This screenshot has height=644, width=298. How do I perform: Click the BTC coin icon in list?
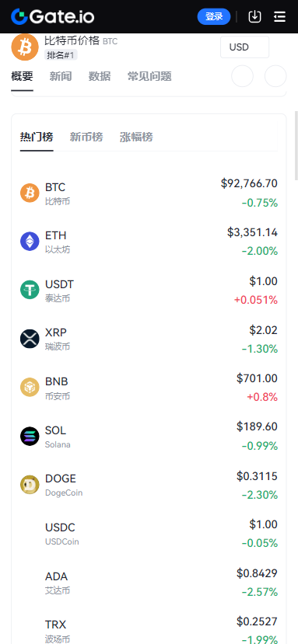pyautogui.click(x=30, y=193)
